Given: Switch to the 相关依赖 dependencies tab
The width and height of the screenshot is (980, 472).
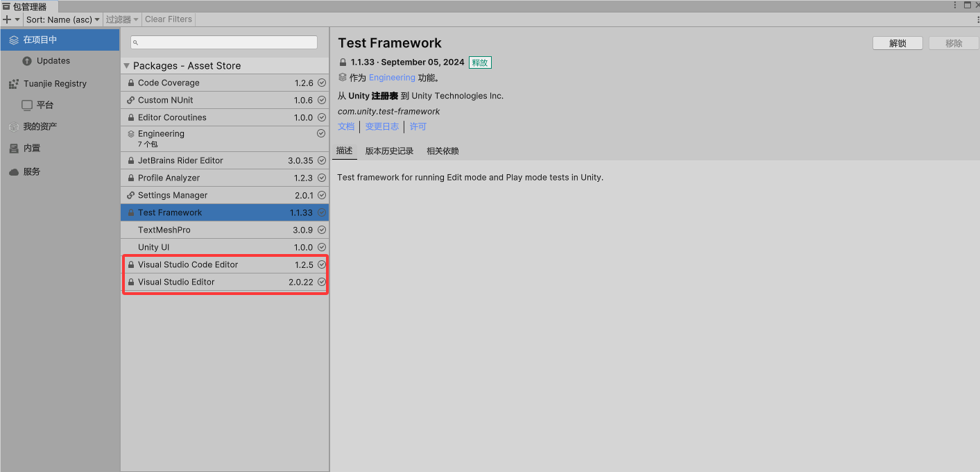Looking at the screenshot, I should coord(442,151).
